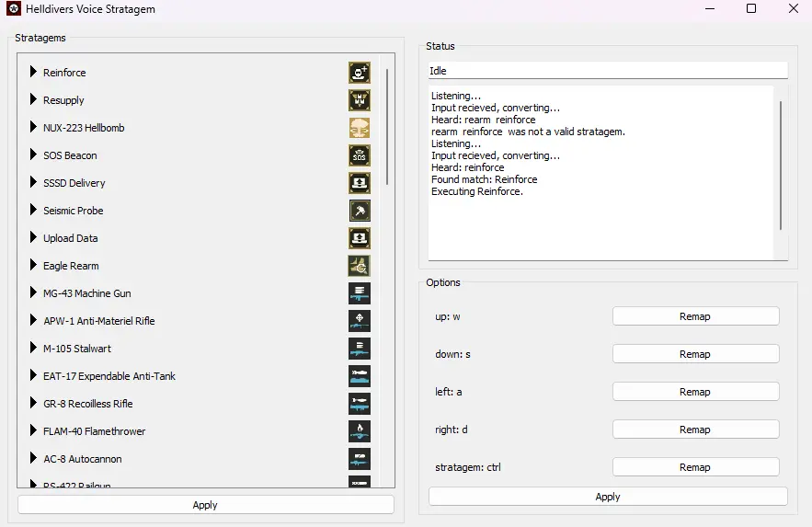
Task: Expand the Seismic Probe entry
Action: (x=33, y=210)
